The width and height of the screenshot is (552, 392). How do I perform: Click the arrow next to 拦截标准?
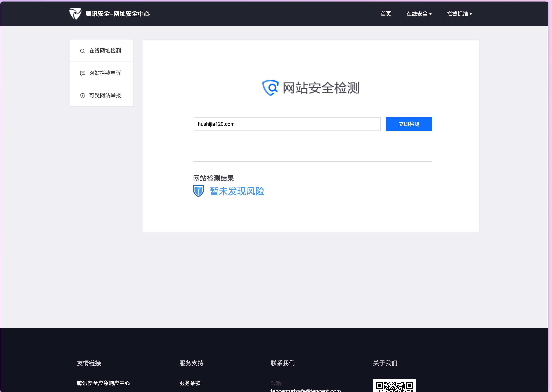471,14
